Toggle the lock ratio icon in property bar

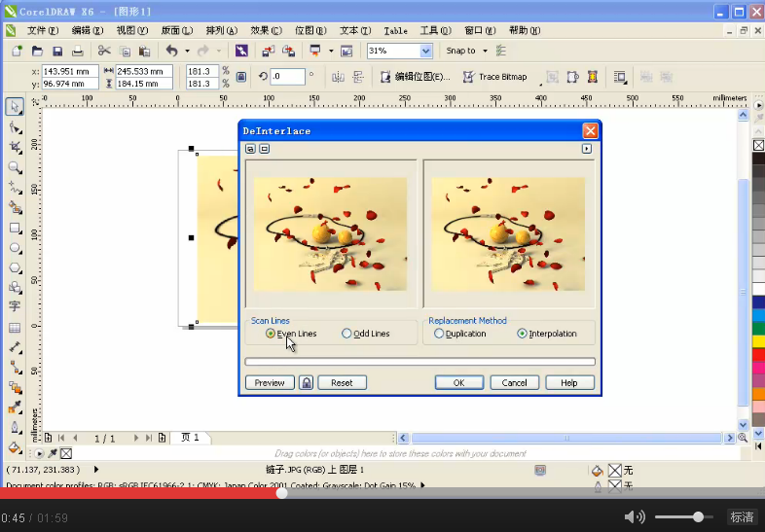[241, 77]
